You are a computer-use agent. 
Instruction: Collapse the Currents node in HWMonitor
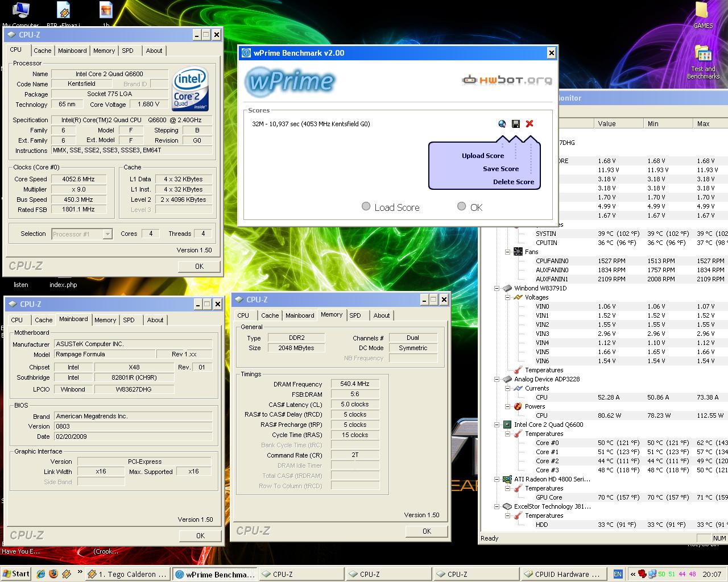(x=508, y=388)
